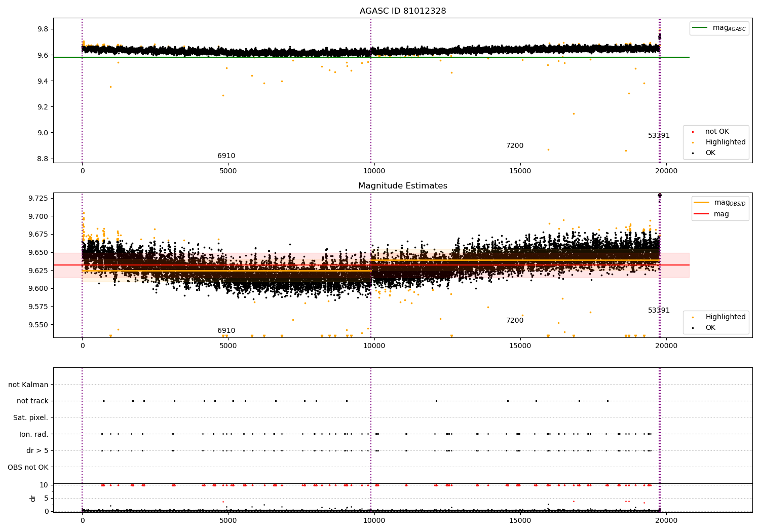Click the 10 tick on the dr axis
The image size is (760, 532).
(x=44, y=485)
